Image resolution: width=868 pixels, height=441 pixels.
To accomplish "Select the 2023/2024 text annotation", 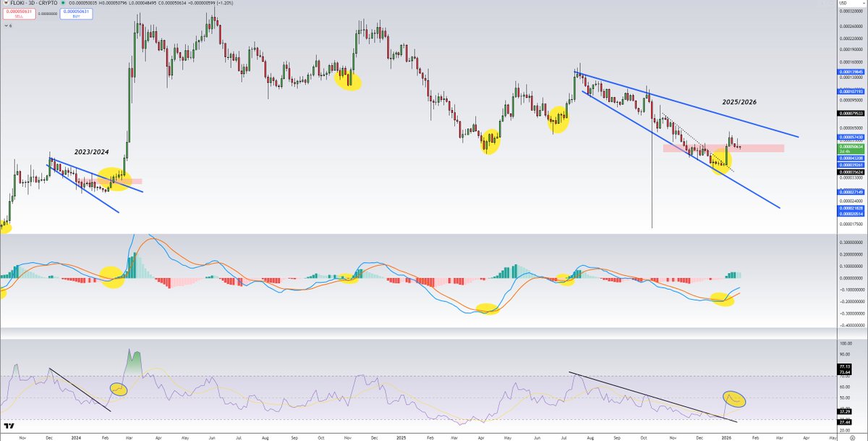I will [91, 152].
